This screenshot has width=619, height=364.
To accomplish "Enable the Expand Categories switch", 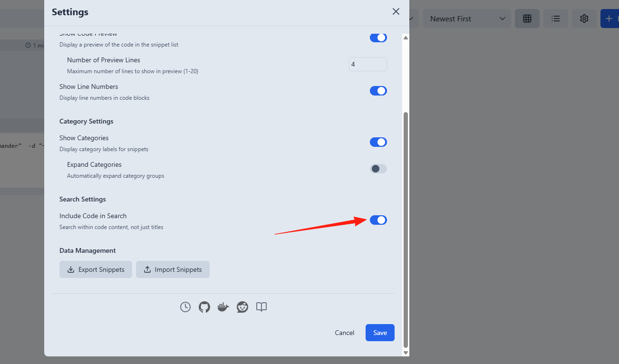I will click(x=378, y=169).
